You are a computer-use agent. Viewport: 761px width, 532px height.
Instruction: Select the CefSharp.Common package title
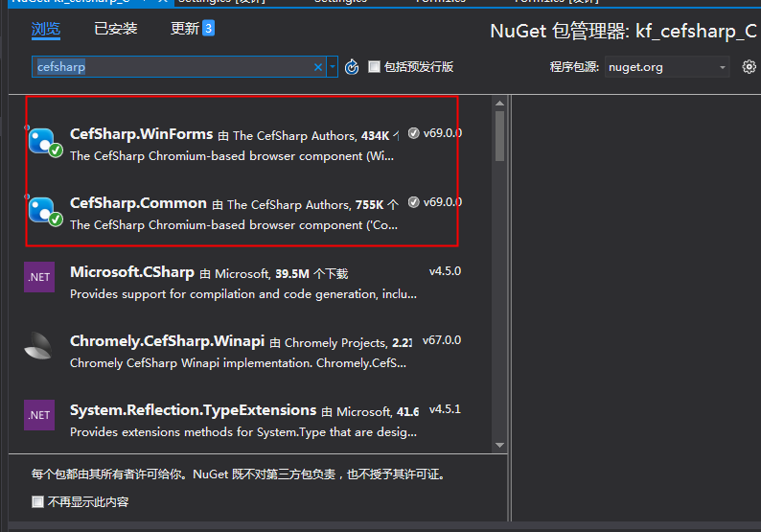tap(138, 203)
